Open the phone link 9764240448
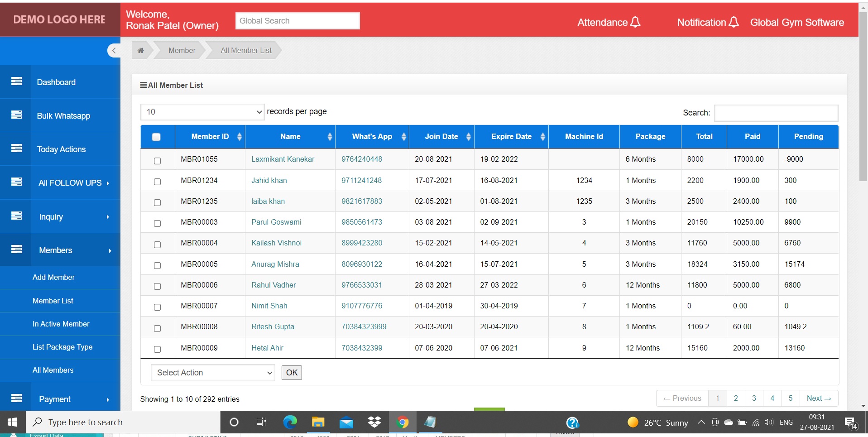This screenshot has width=868, height=437. pyautogui.click(x=362, y=159)
